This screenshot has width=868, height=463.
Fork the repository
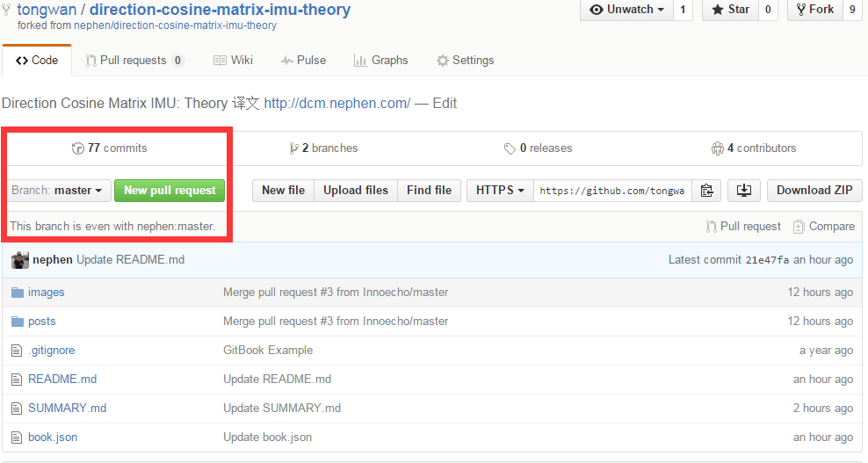pos(815,10)
